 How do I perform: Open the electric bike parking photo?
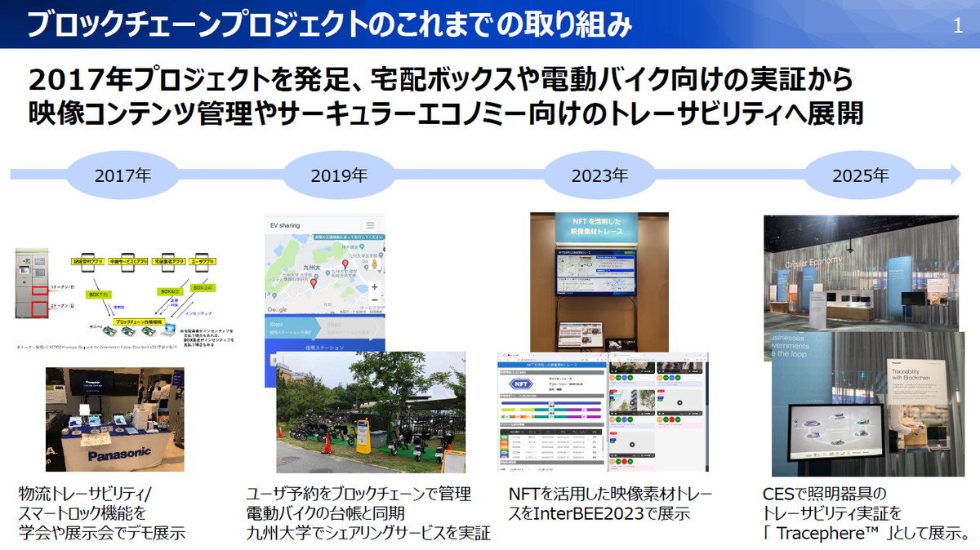click(x=371, y=412)
